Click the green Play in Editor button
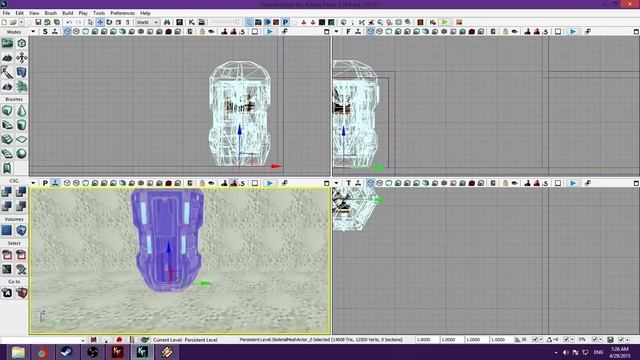The image size is (640, 360). pos(444,22)
